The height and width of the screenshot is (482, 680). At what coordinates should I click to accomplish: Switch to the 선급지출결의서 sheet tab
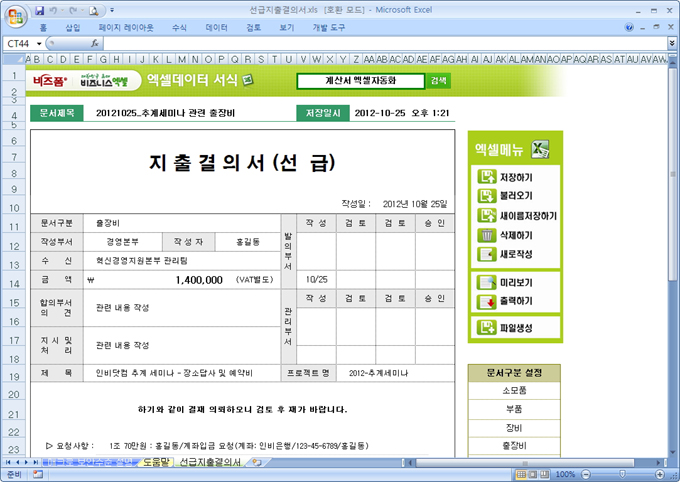[210, 462]
